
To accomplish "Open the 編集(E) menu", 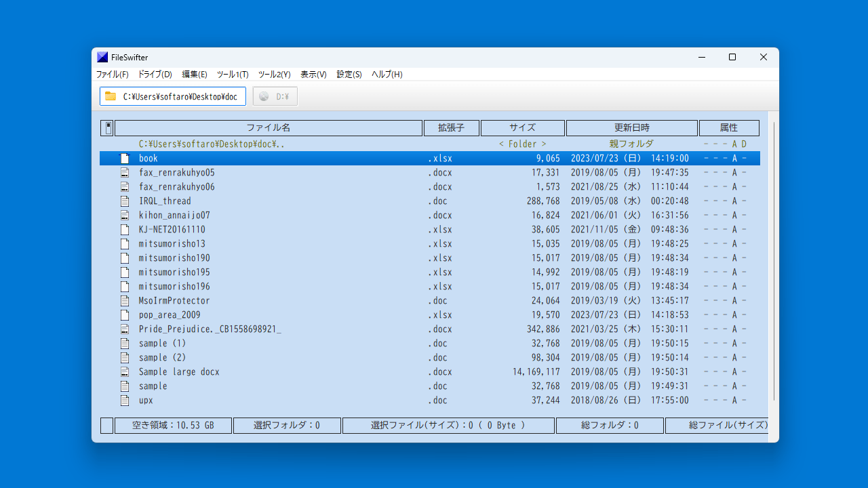I will (195, 75).
